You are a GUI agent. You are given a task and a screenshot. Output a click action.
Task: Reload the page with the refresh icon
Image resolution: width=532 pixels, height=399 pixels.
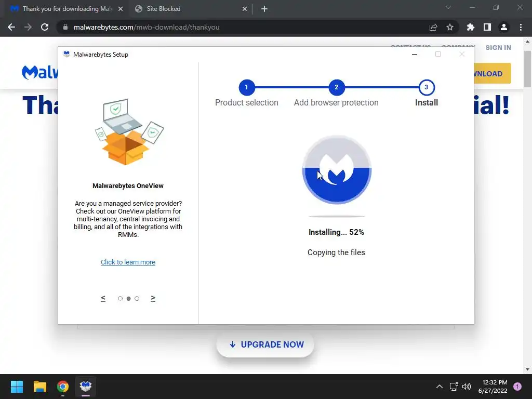[x=45, y=27]
